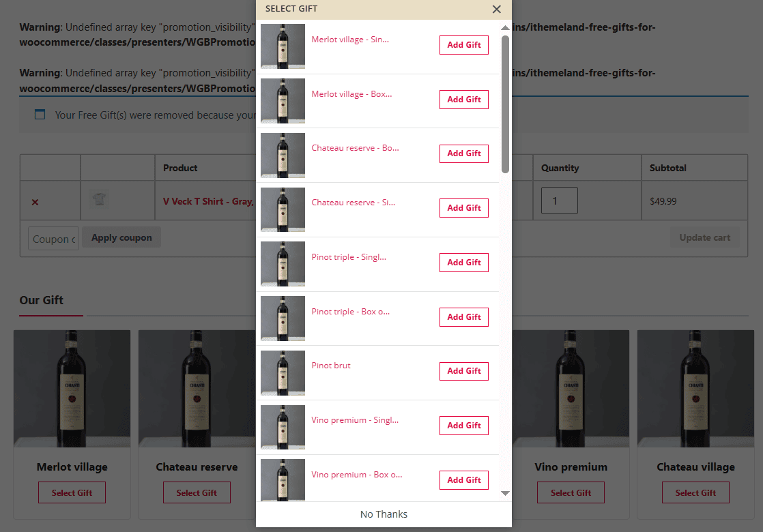The image size is (763, 532).
Task: Add Gift for Merlot village - Single
Action: 463,44
